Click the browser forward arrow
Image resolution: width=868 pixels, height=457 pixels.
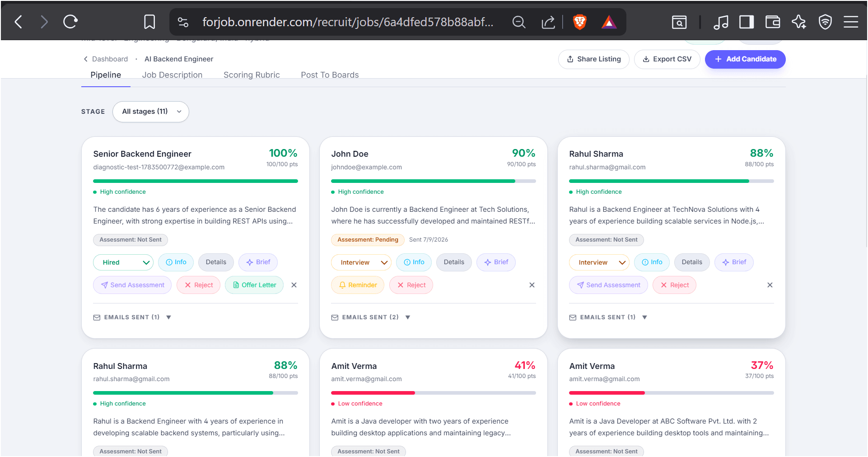point(44,22)
